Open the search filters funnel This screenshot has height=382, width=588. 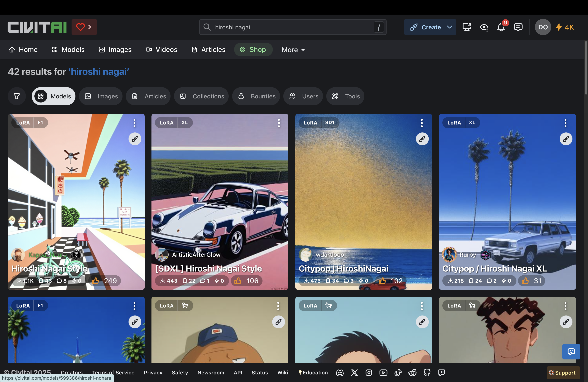[x=17, y=96]
